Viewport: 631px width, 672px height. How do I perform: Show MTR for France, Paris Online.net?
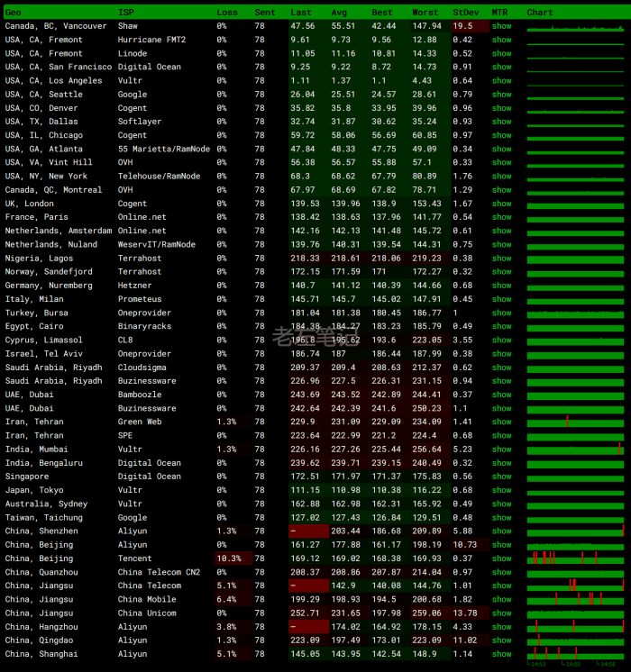pyautogui.click(x=501, y=217)
